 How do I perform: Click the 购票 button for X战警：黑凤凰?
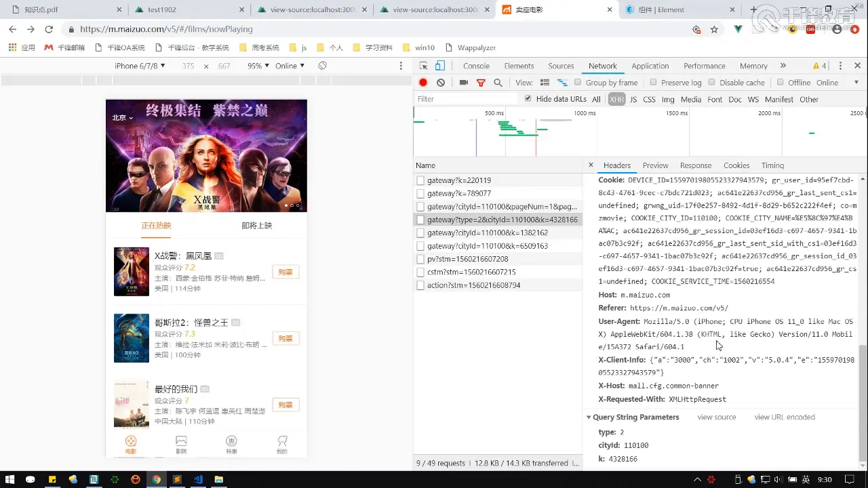(285, 272)
